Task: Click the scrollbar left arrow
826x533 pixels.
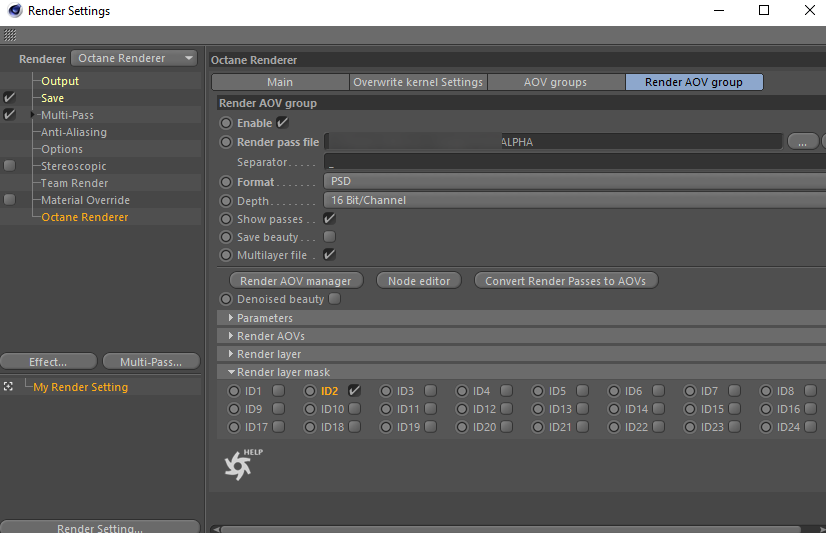Action: pos(215,529)
